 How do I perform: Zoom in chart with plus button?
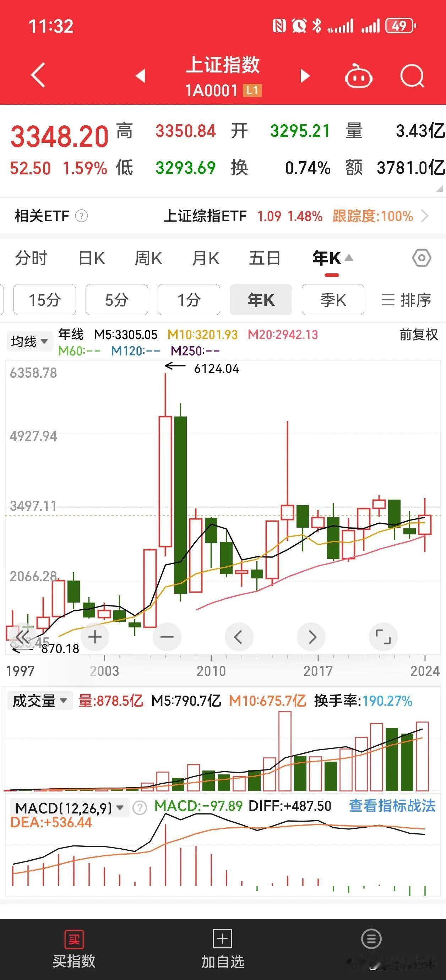pyautogui.click(x=95, y=637)
